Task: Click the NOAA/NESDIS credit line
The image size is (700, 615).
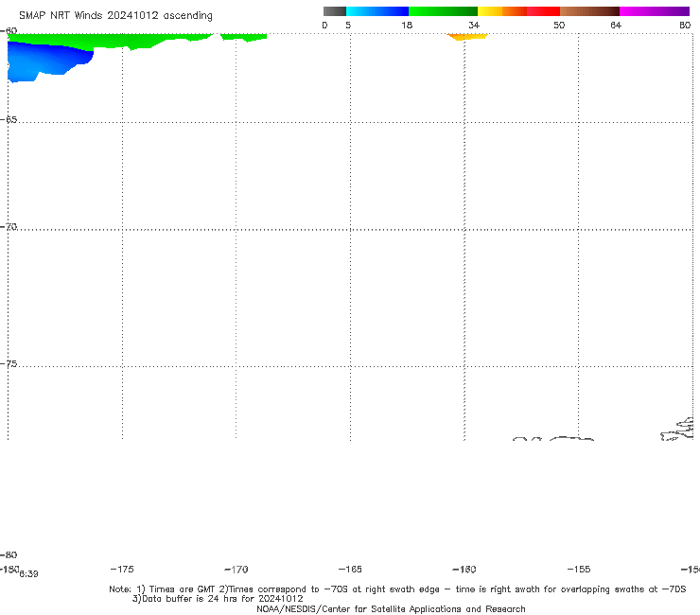Action: pos(391,608)
